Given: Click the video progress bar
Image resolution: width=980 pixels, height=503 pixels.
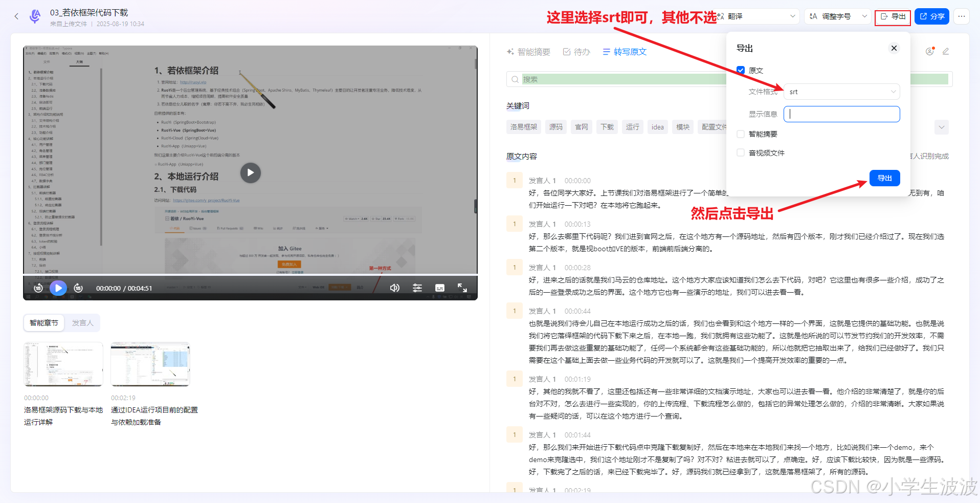Looking at the screenshot, I should click(x=251, y=275).
